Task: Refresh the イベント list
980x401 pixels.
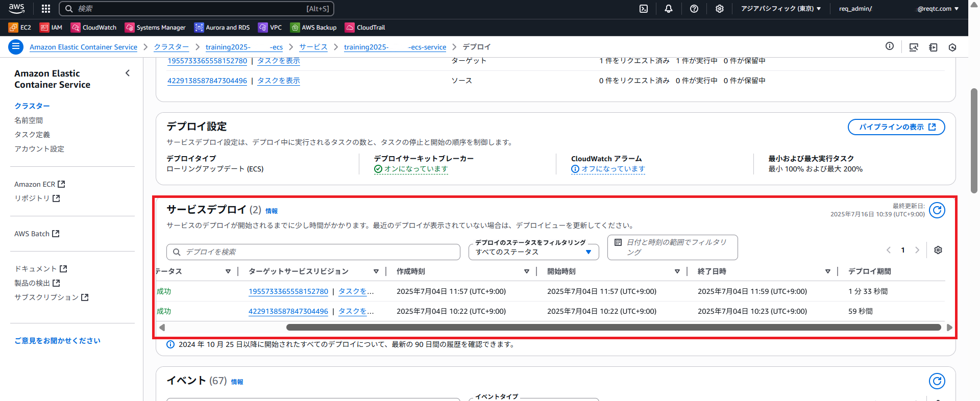Action: [937, 381]
